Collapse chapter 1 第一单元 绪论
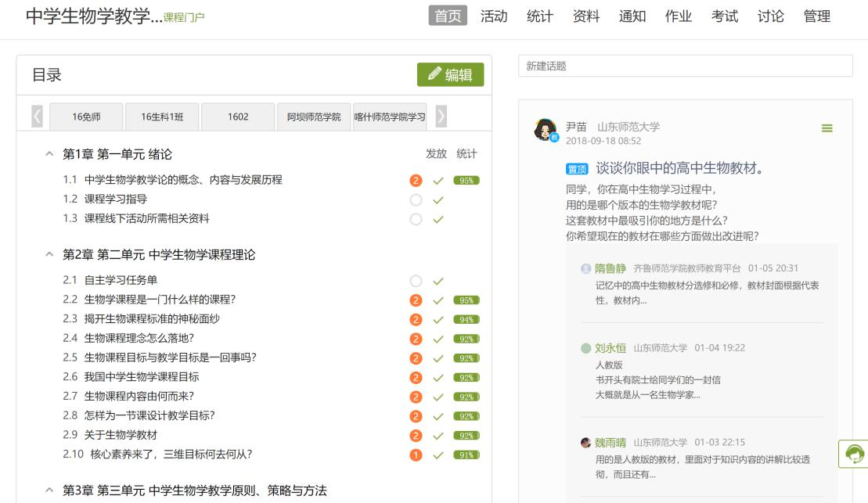Image resolution: width=868 pixels, height=503 pixels. coord(49,155)
